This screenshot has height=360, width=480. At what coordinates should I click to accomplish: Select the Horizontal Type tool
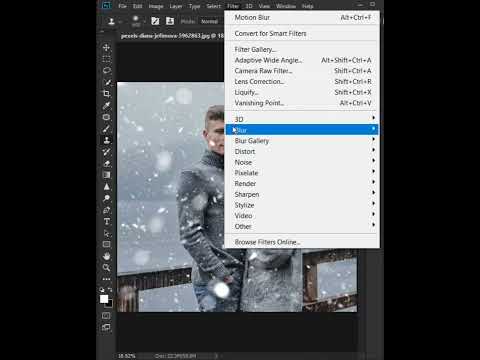[106, 222]
